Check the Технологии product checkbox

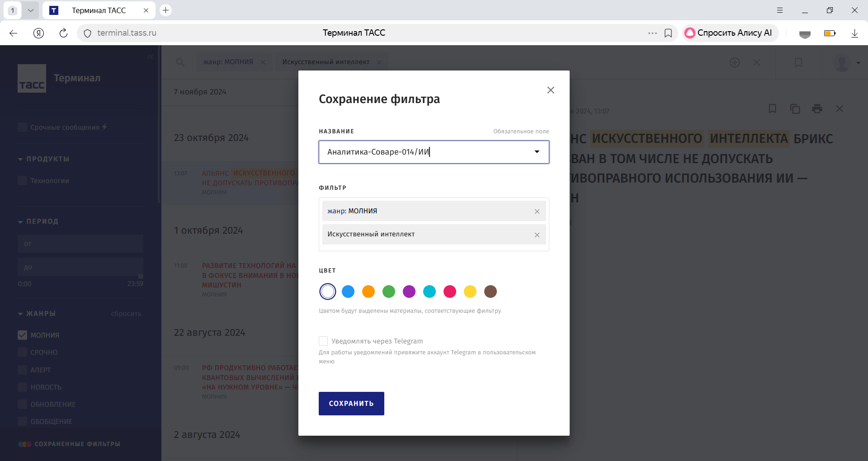click(x=22, y=180)
